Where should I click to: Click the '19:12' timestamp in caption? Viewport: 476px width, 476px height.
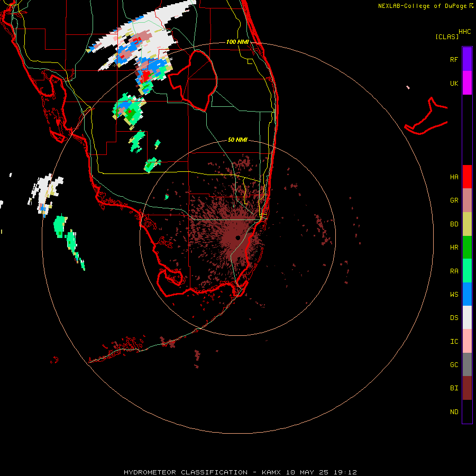point(344,472)
